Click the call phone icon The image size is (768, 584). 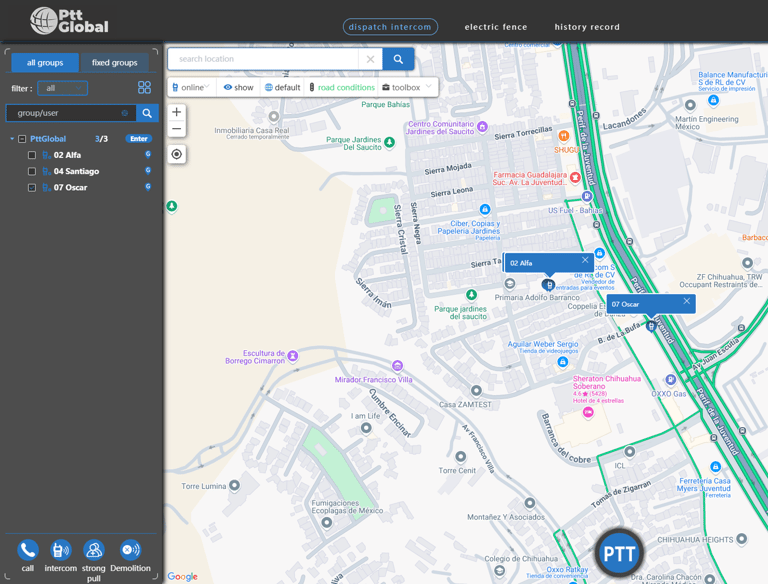(28, 550)
